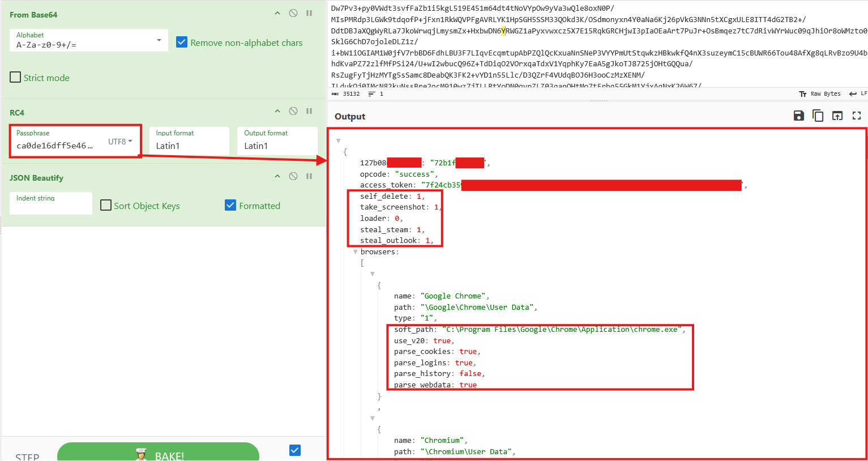This screenshot has height=461, width=868.
Task: Collapse the RC4 operation panel
Action: [x=277, y=111]
